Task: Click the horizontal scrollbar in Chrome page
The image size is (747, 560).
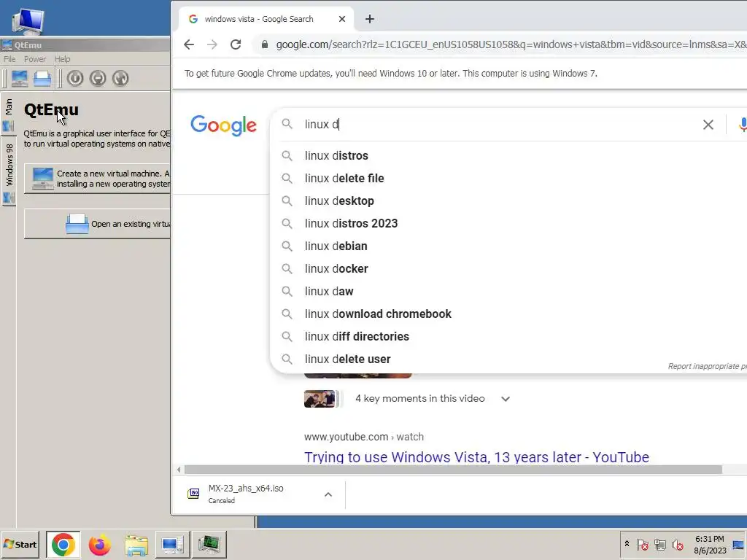Action: (453, 470)
